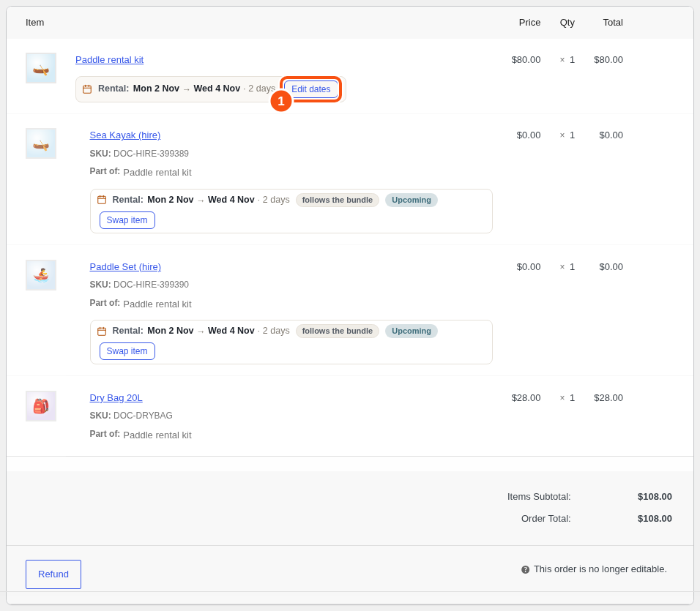Click 'This order is no longer editable' text

tap(600, 569)
